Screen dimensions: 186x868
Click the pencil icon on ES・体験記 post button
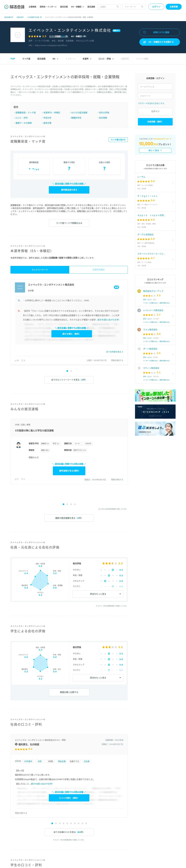pyautogui.click(x=144, y=42)
